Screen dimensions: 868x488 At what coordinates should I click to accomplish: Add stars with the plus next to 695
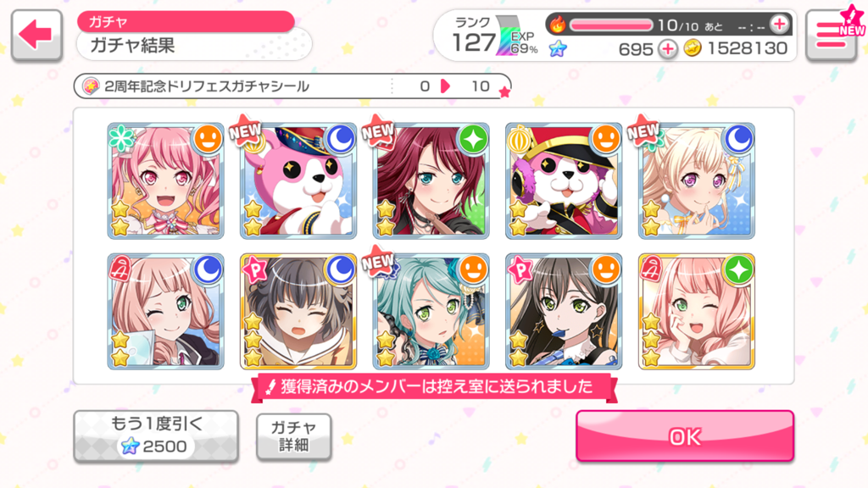click(x=668, y=49)
